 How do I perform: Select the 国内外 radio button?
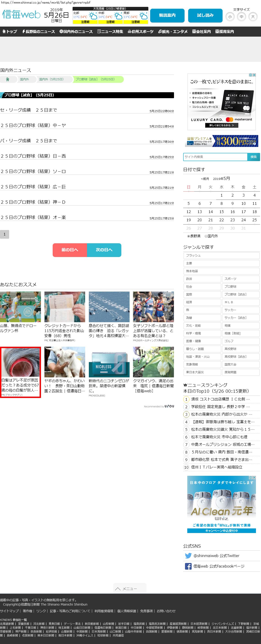206,236
